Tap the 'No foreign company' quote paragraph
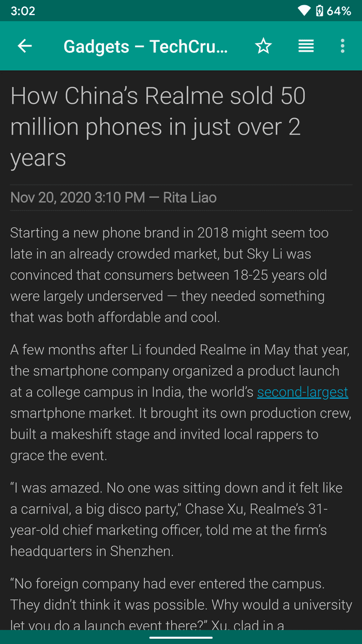Image resolution: width=362 pixels, height=644 pixels. point(181,604)
